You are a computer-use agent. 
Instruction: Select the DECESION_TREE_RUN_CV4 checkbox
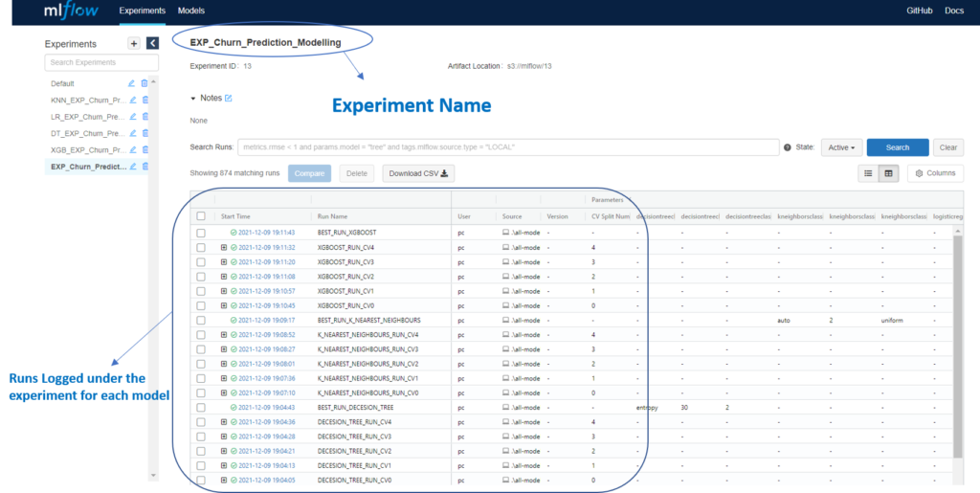click(x=201, y=422)
